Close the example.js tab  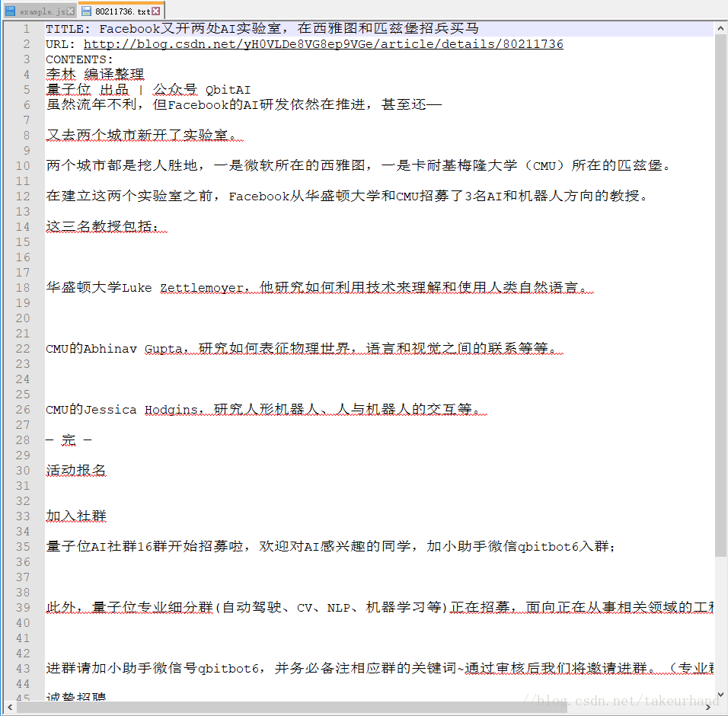[x=71, y=11]
